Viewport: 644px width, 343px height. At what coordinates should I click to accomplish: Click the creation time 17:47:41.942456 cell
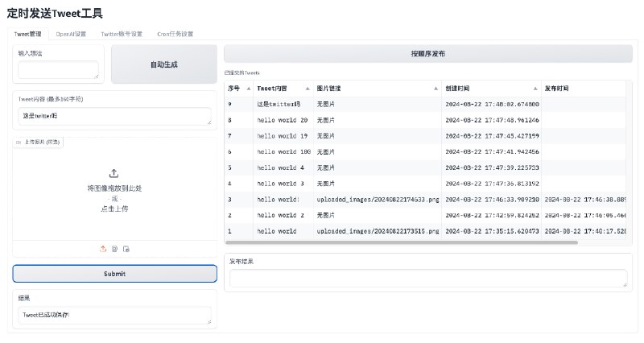click(492, 152)
